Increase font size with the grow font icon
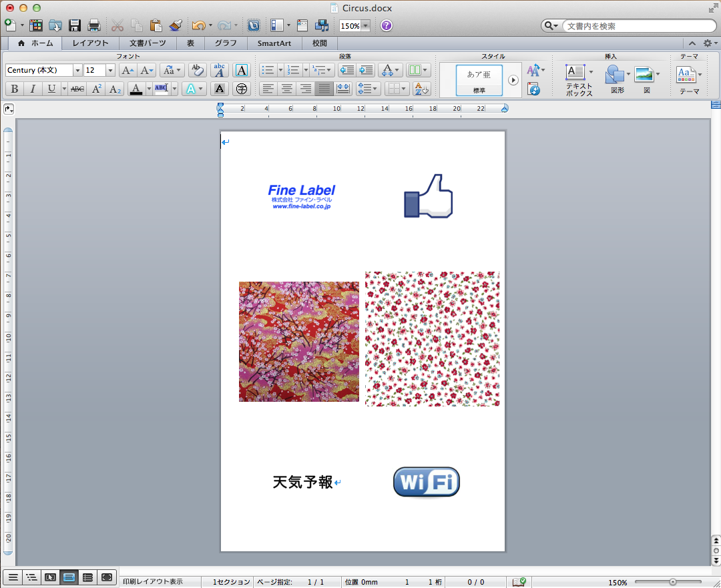The width and height of the screenshot is (721, 588). click(x=128, y=70)
